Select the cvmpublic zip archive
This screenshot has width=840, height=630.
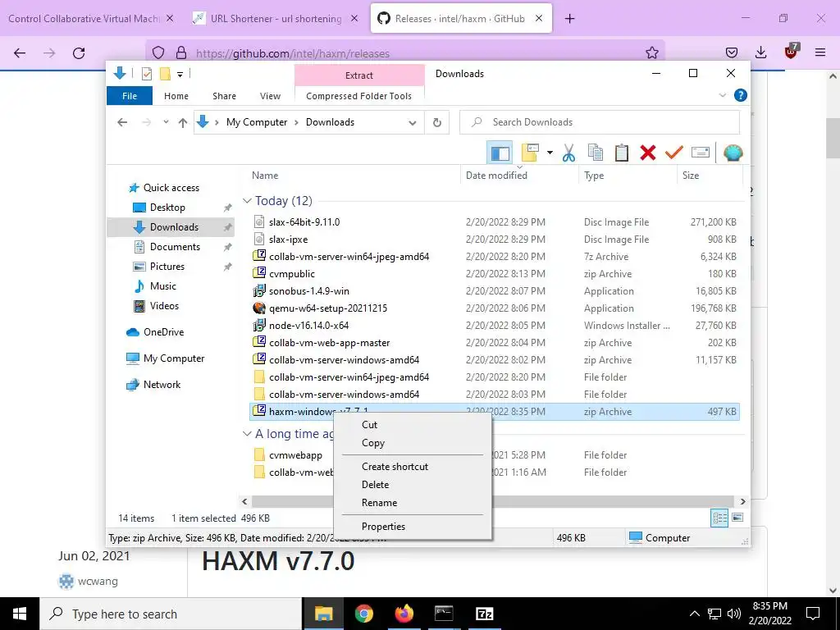click(291, 274)
